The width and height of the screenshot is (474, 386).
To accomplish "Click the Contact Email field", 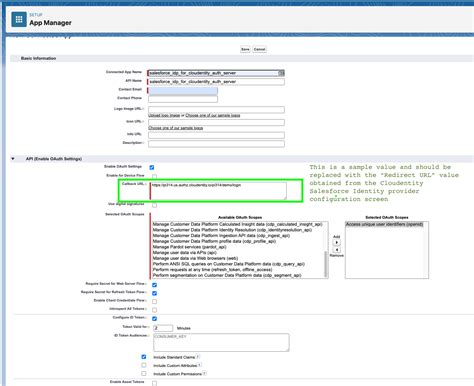I will point(183,90).
